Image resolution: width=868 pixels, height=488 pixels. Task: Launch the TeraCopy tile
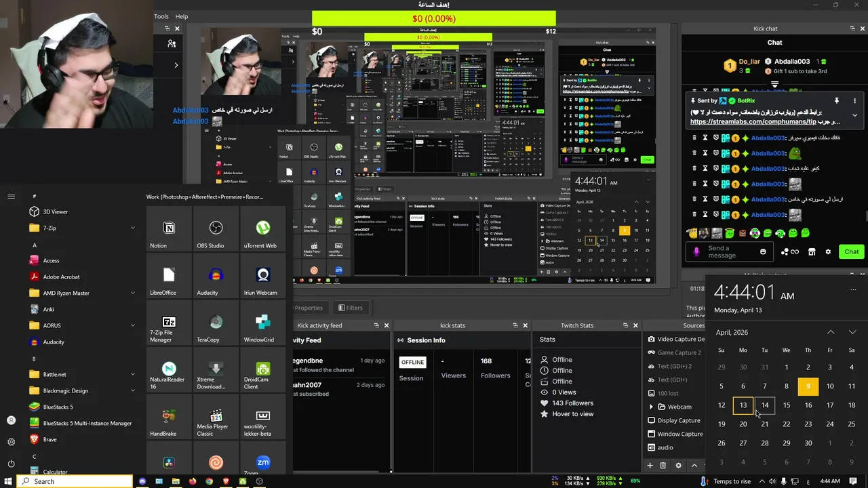216,323
